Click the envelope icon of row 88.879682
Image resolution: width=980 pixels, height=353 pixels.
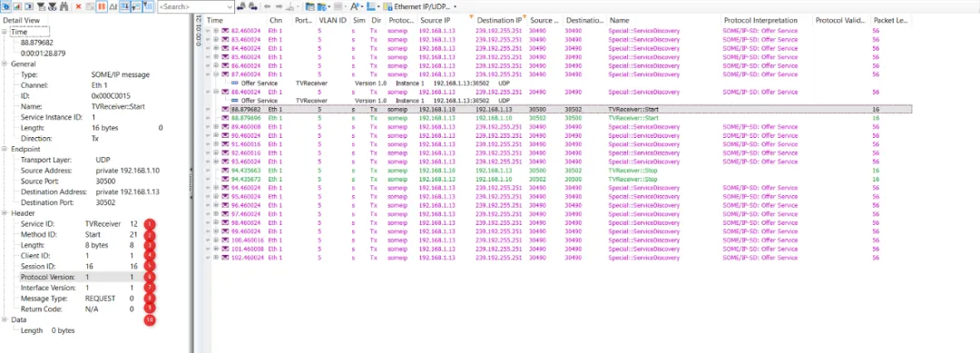(226, 109)
